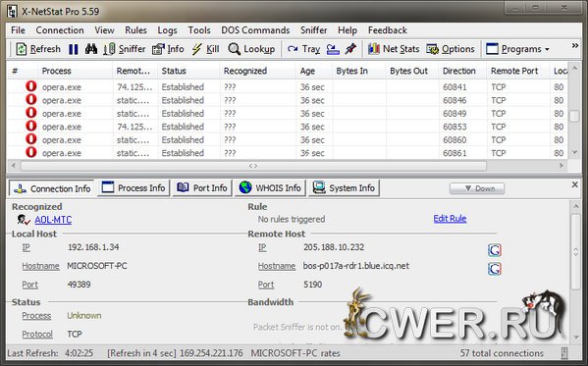This screenshot has width=588, height=366.
Task: Click the pushpin always-on-top icon
Action: [x=350, y=49]
